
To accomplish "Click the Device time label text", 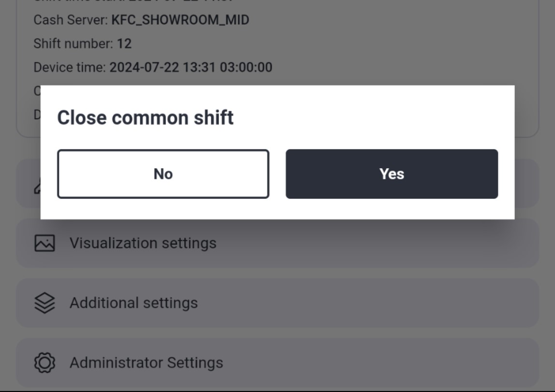I will [x=70, y=67].
